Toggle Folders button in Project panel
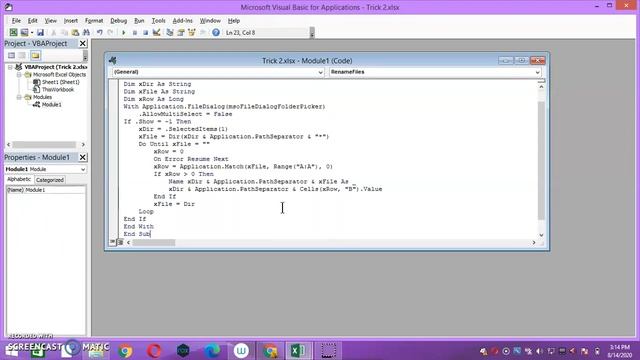The width and height of the screenshot is (640, 360). click(35, 55)
